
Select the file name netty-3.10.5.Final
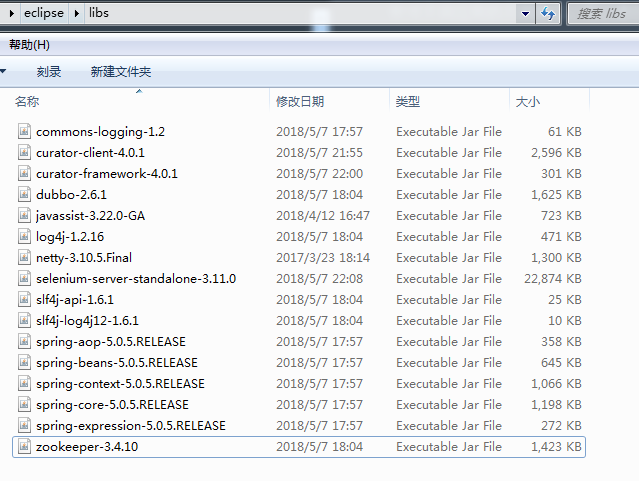(84, 258)
